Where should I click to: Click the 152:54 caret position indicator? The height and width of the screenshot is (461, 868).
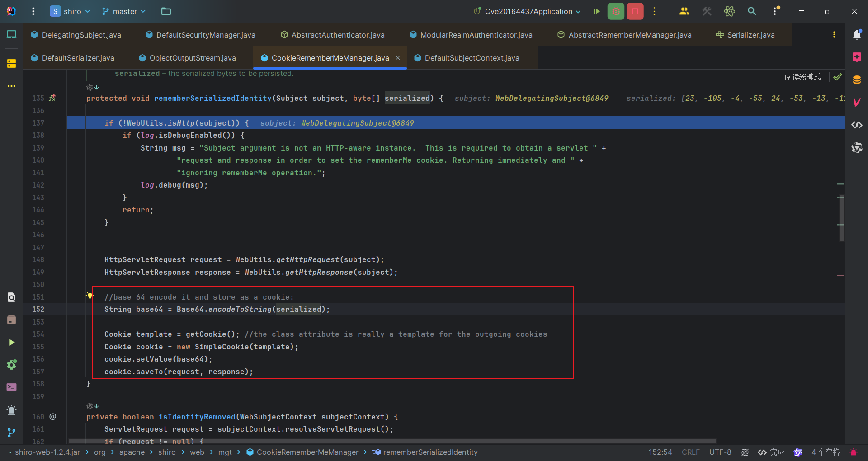(660, 452)
